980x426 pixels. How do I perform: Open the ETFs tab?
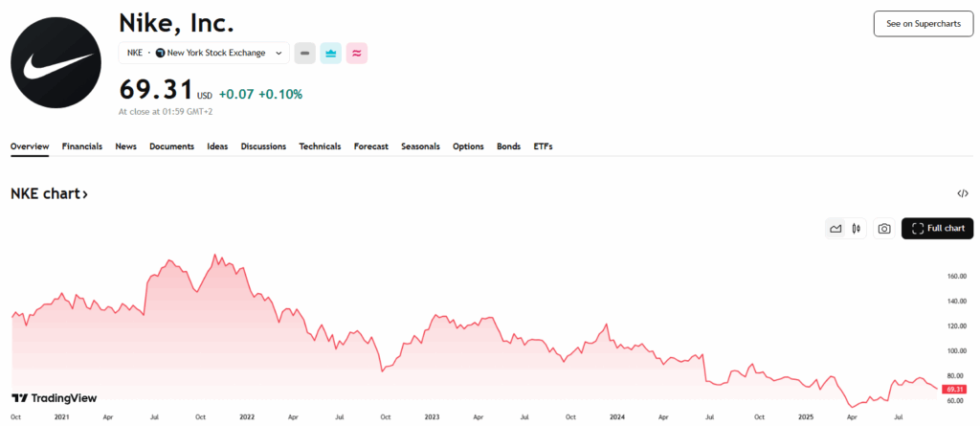[543, 146]
